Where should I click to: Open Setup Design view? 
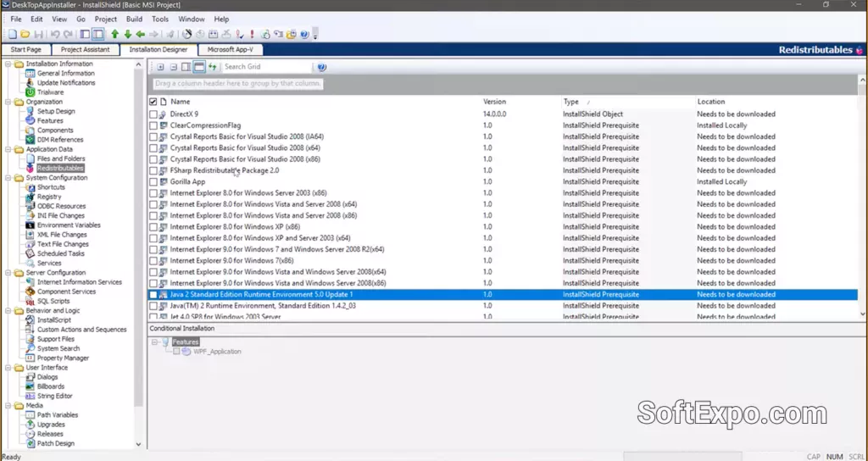56,111
